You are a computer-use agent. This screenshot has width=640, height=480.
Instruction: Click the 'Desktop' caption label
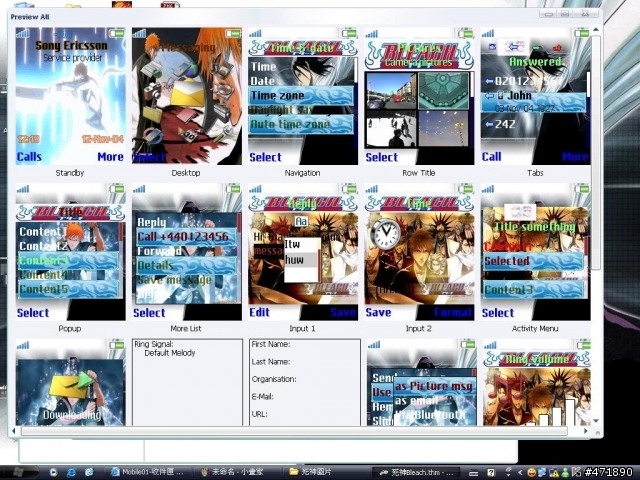[x=186, y=173]
